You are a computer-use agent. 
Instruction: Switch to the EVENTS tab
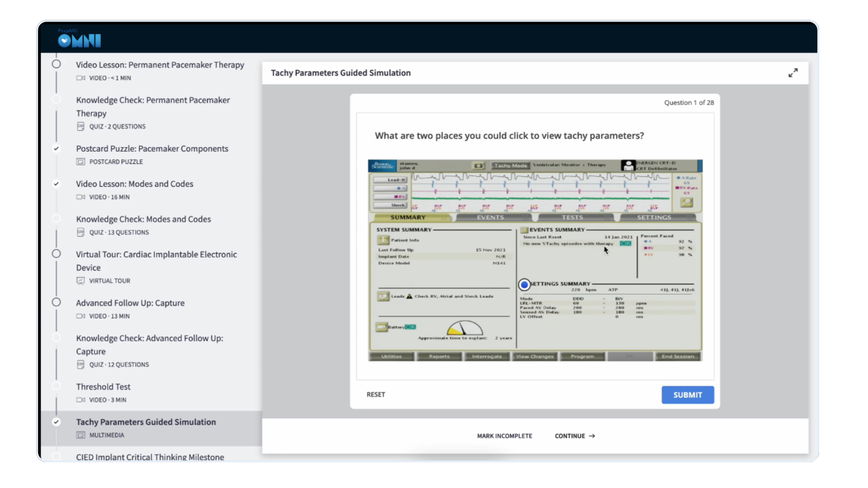coord(490,217)
